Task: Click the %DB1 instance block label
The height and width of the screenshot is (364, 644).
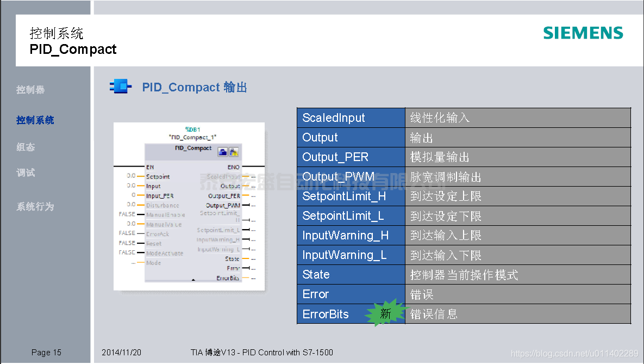Action: [x=192, y=129]
